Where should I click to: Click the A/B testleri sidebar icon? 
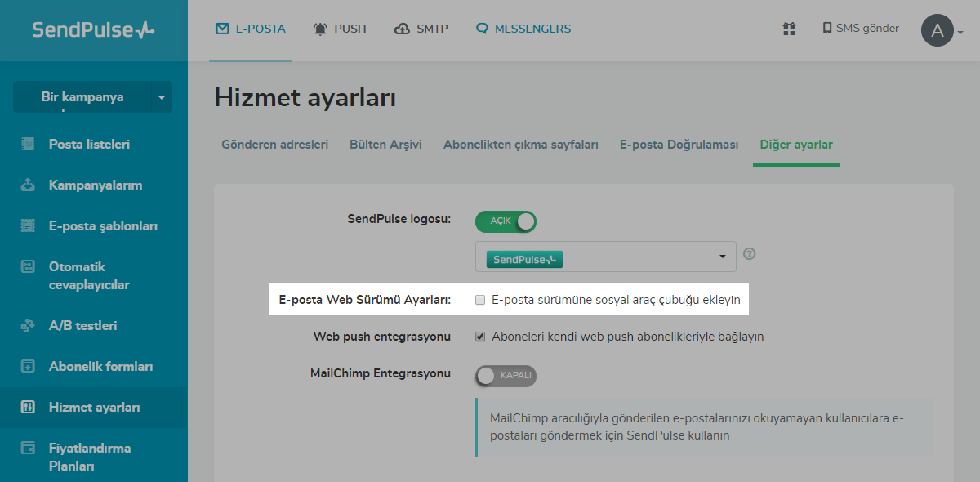(28, 326)
